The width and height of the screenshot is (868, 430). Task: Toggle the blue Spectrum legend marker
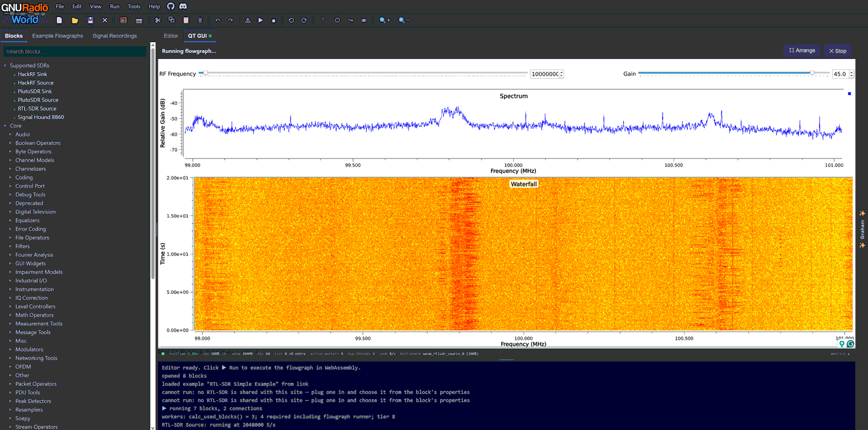(849, 93)
